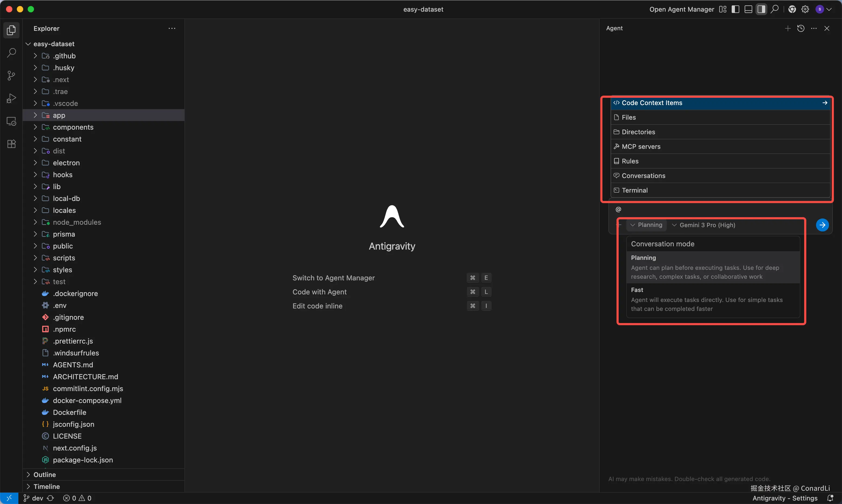Screen dimensions: 842x504
Task: Select MCP servers from context menu
Action: point(641,146)
